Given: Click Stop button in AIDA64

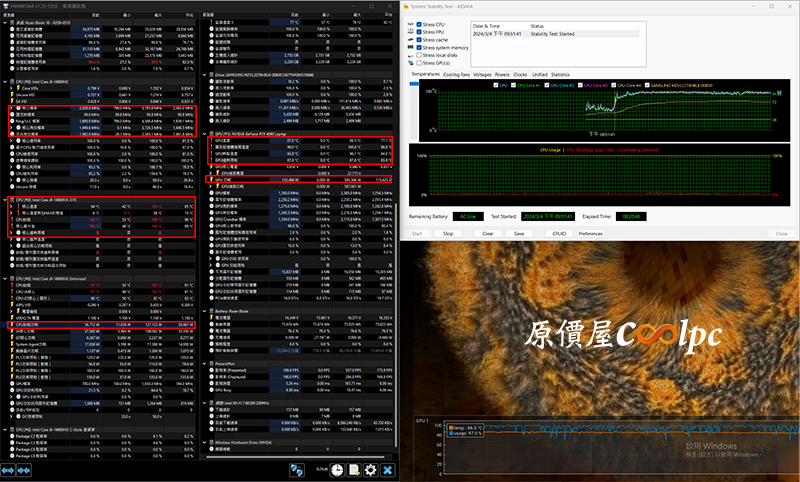Looking at the screenshot, I should 448,233.
